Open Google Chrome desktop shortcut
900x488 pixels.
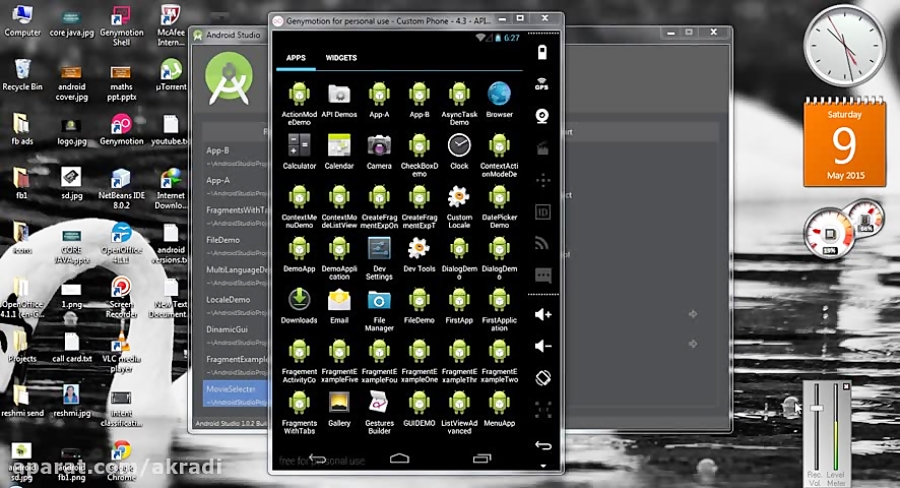(122, 462)
